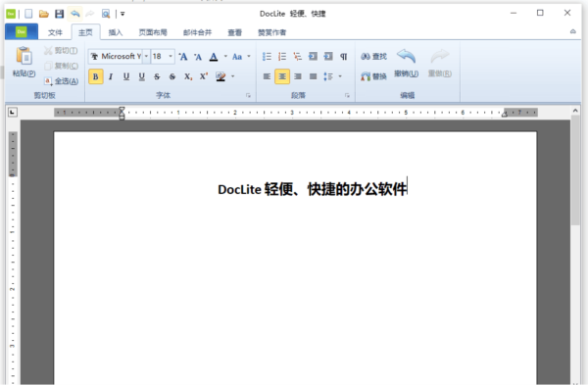Save the document using the floppy disk icon
The image size is (588, 385).
pyautogui.click(x=59, y=15)
